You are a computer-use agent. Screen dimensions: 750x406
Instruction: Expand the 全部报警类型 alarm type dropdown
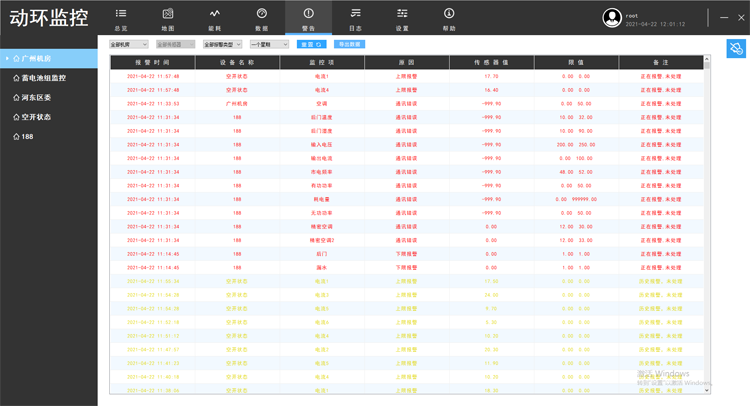tap(223, 45)
